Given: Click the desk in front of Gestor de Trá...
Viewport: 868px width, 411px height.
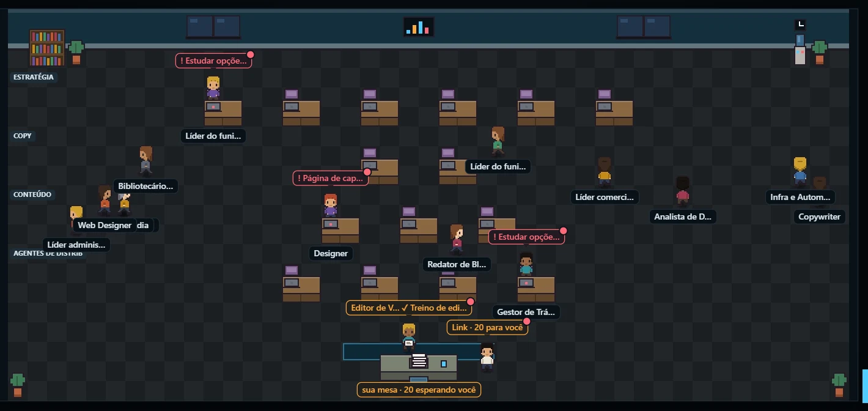Looking at the screenshot, I should click(x=536, y=289).
